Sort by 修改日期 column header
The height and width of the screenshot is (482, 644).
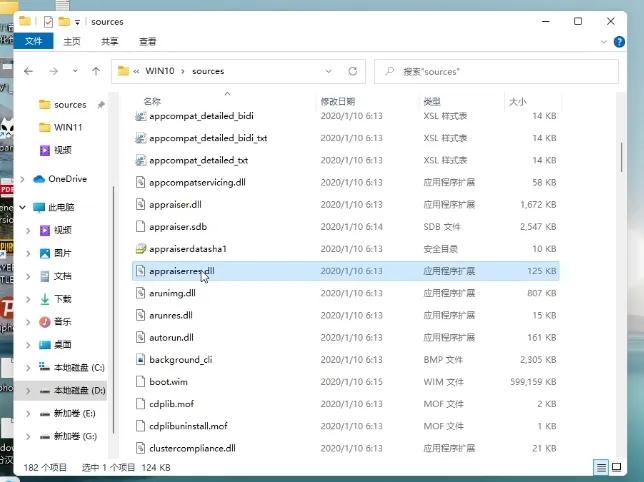338,101
